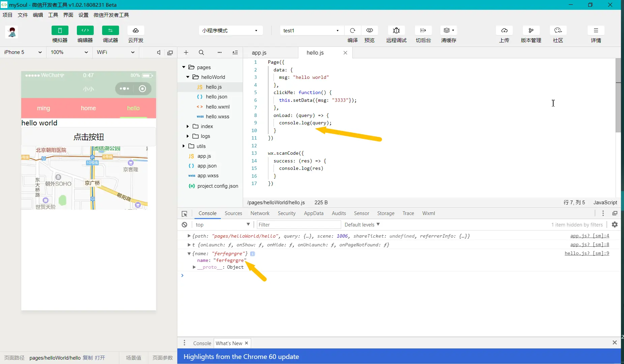Click the plus icon to add a file
Image resolution: width=624 pixels, height=364 pixels.
186,52
